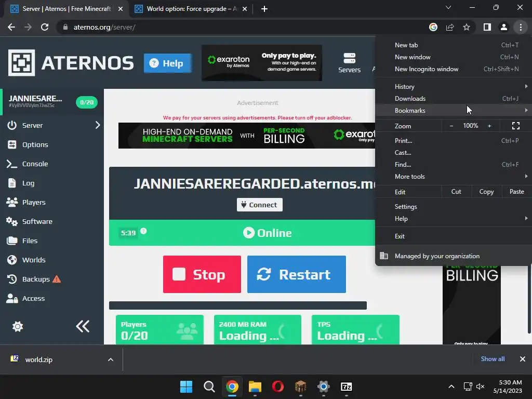Open Opera browser from taskbar
The image size is (532, 399).
click(x=277, y=387)
